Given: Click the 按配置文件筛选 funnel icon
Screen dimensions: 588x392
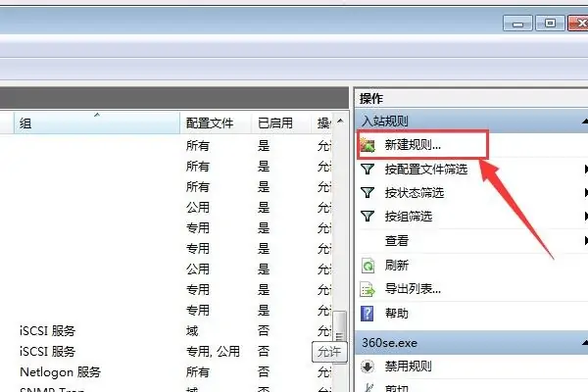Looking at the screenshot, I should tap(367, 170).
